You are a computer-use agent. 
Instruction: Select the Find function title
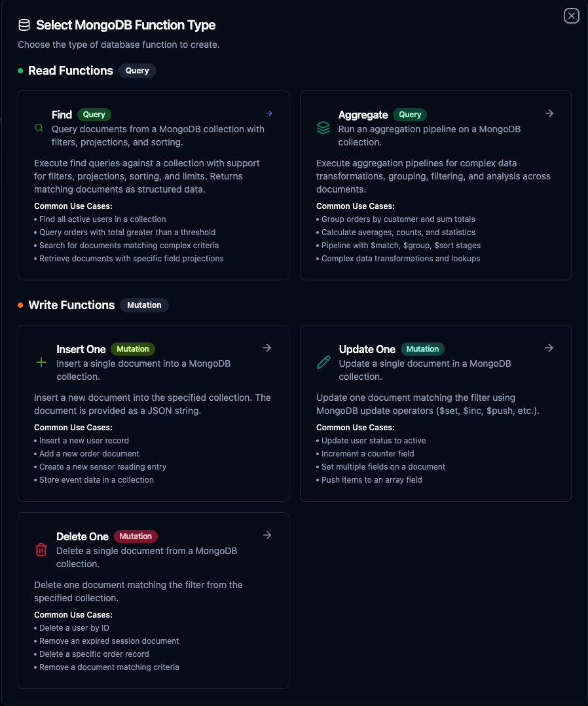62,115
